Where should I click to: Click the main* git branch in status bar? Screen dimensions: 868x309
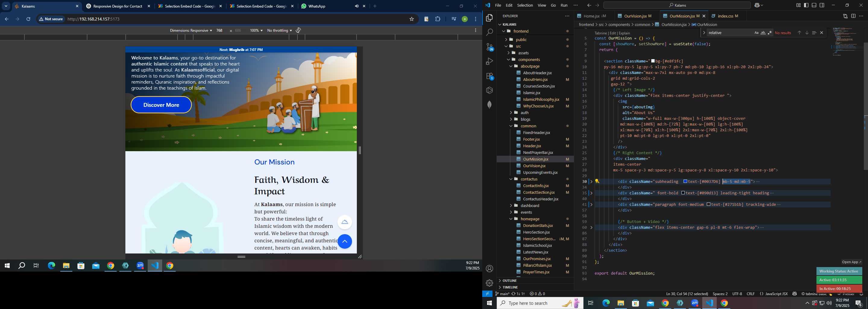tap(502, 294)
